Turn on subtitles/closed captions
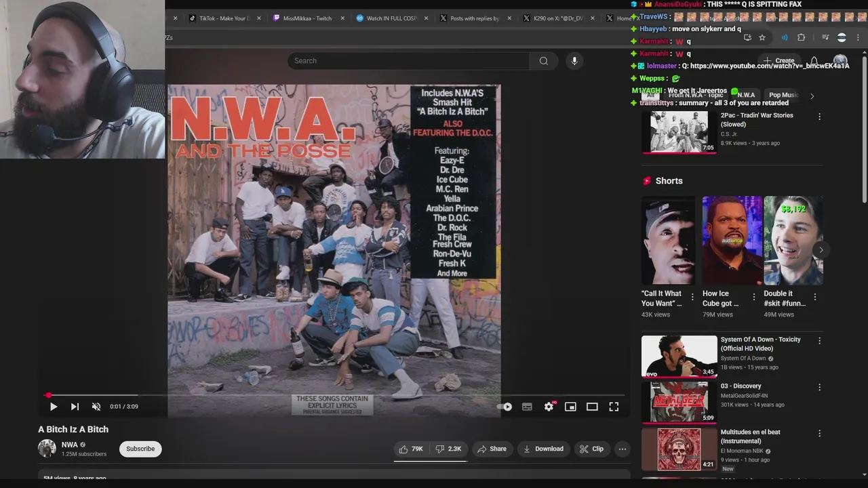The width and height of the screenshot is (868, 488). (x=527, y=407)
